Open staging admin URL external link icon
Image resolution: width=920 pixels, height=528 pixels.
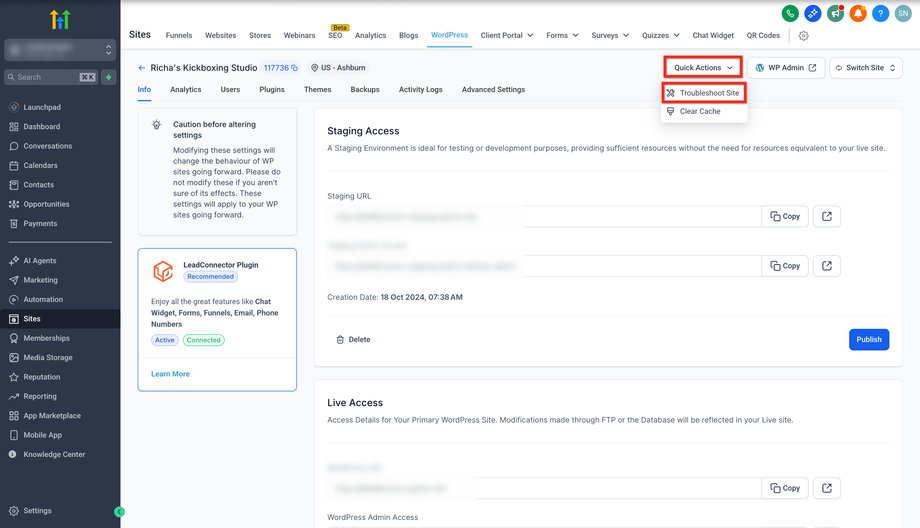click(827, 266)
